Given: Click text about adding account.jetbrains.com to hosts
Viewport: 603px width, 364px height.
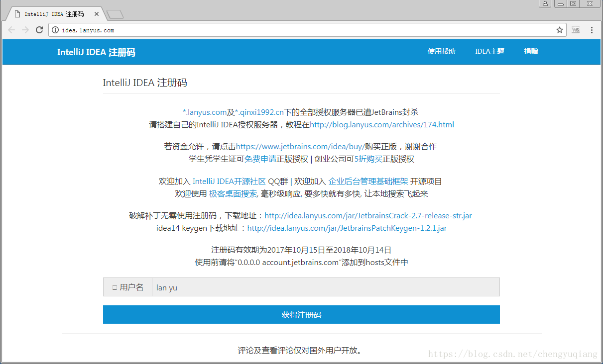Looking at the screenshot, I should 301,263.
